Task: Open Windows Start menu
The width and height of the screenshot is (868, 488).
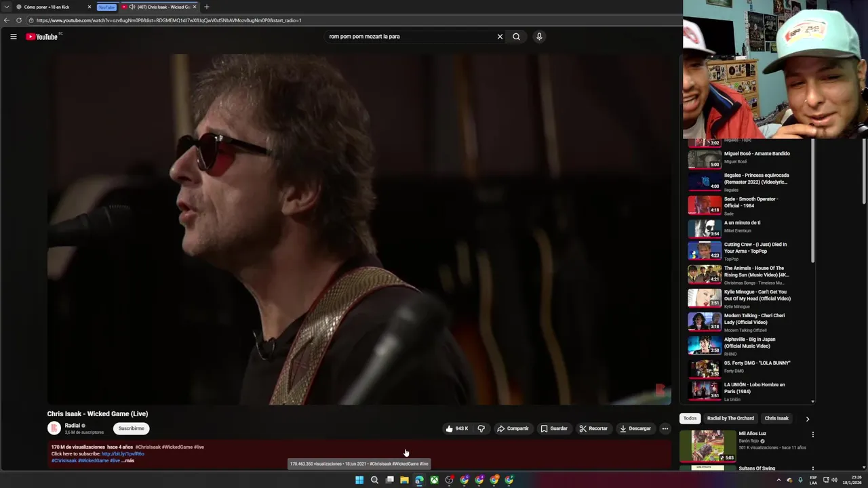Action: pyautogui.click(x=359, y=480)
